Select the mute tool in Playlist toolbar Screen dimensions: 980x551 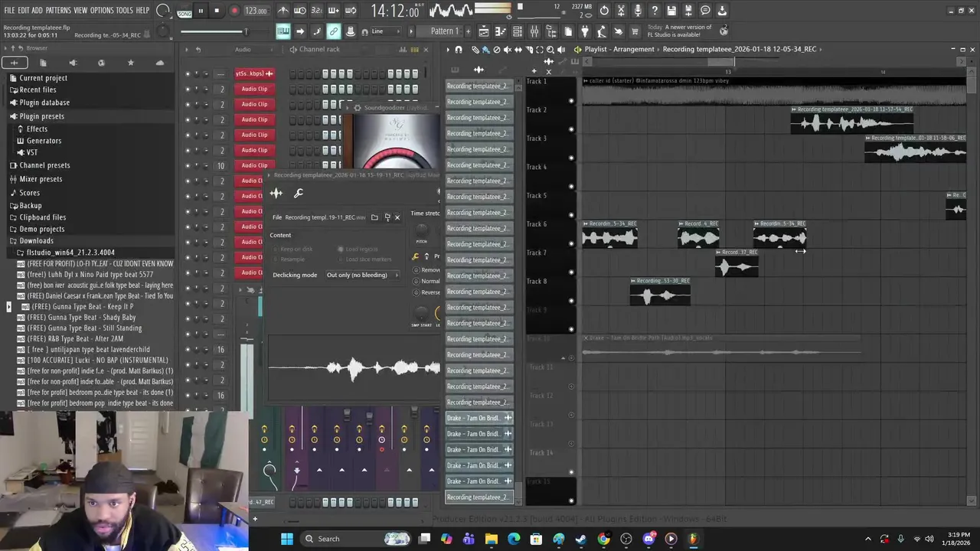pyautogui.click(x=507, y=49)
